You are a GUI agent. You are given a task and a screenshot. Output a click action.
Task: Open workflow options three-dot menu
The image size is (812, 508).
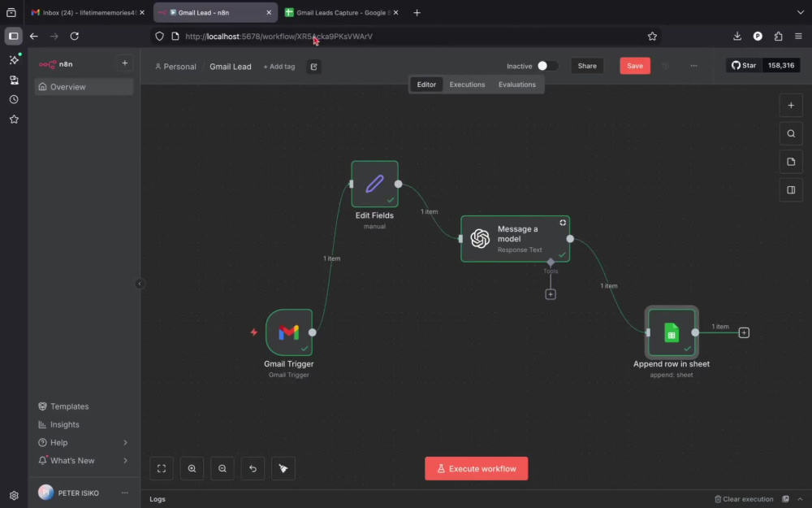tap(693, 66)
